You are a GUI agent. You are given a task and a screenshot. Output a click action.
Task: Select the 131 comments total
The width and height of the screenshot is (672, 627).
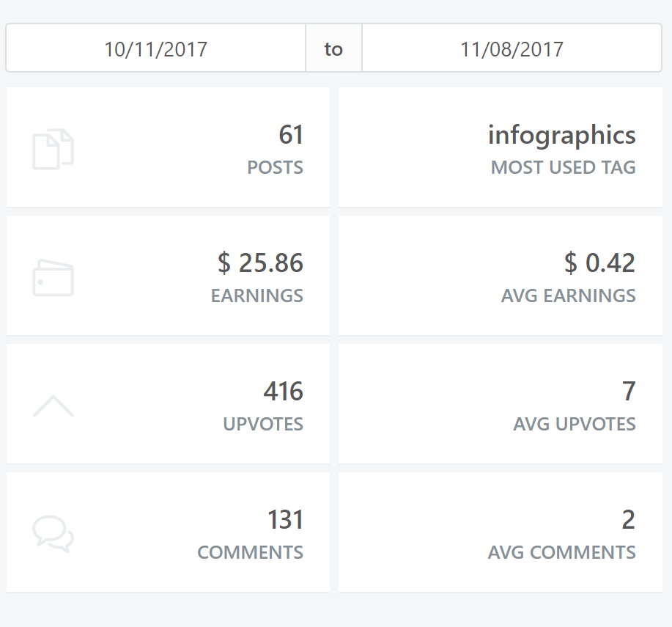click(285, 520)
